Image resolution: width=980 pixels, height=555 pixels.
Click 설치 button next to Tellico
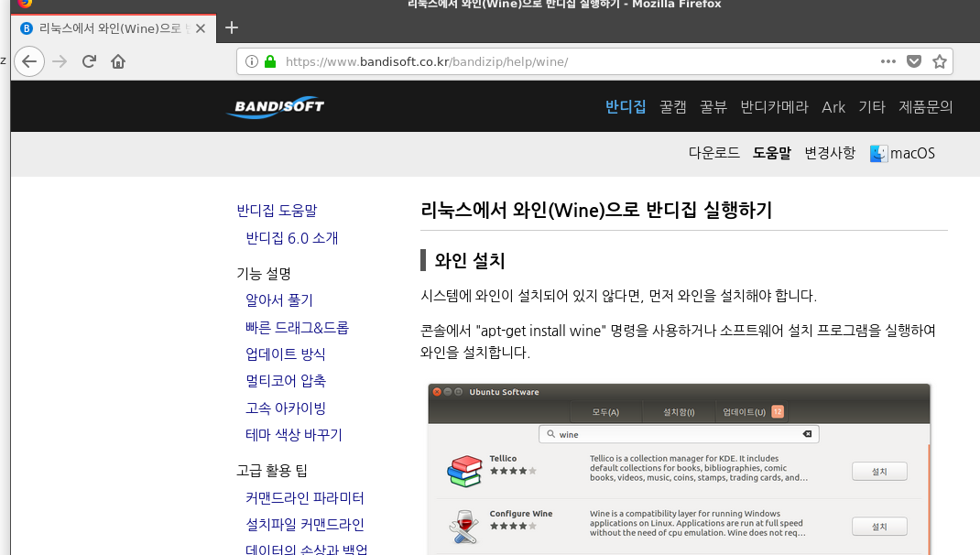click(x=879, y=472)
